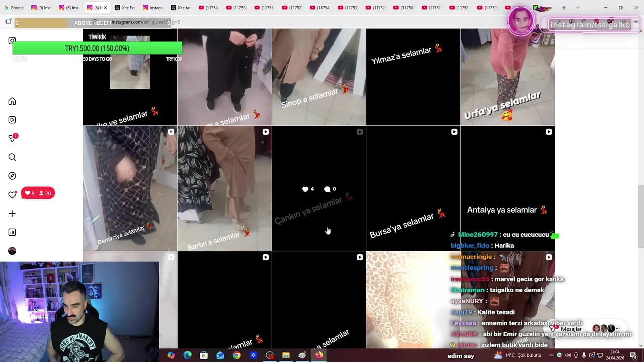Image resolution: width=644 pixels, height=362 pixels.
Task: Click chat username Mine260997
Action: [x=477, y=235]
